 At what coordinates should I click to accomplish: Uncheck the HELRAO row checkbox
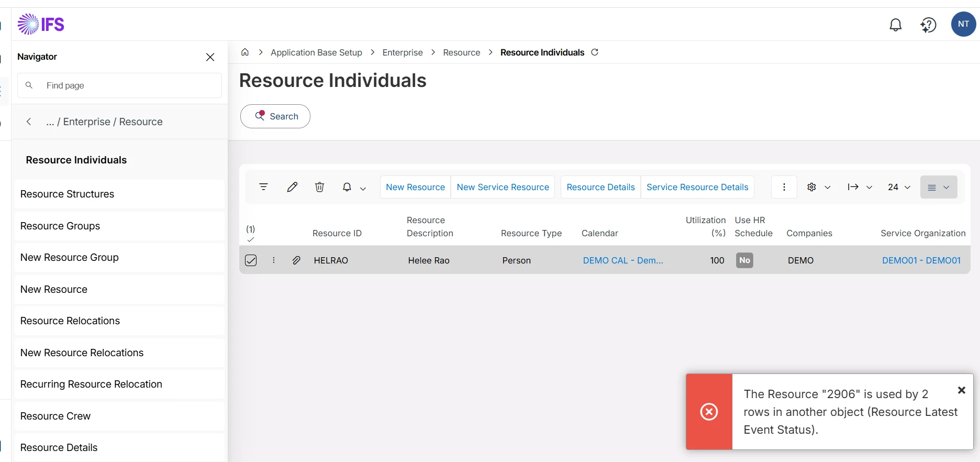(251, 260)
